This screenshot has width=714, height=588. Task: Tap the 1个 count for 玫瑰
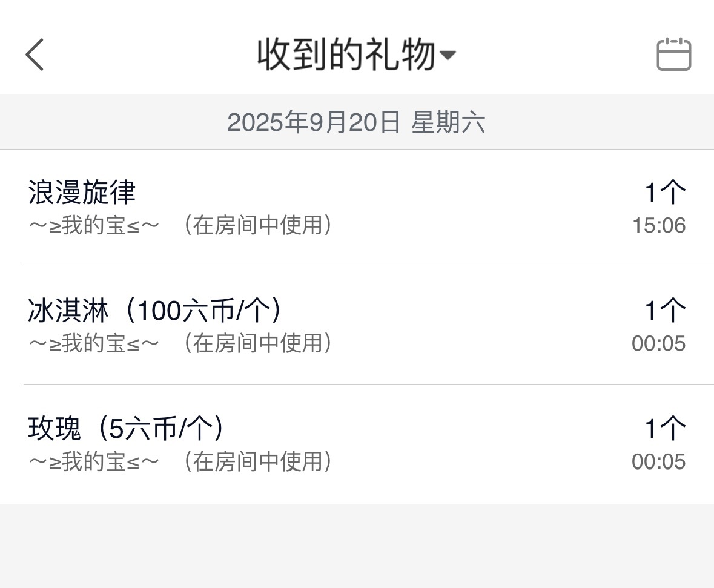(x=665, y=429)
